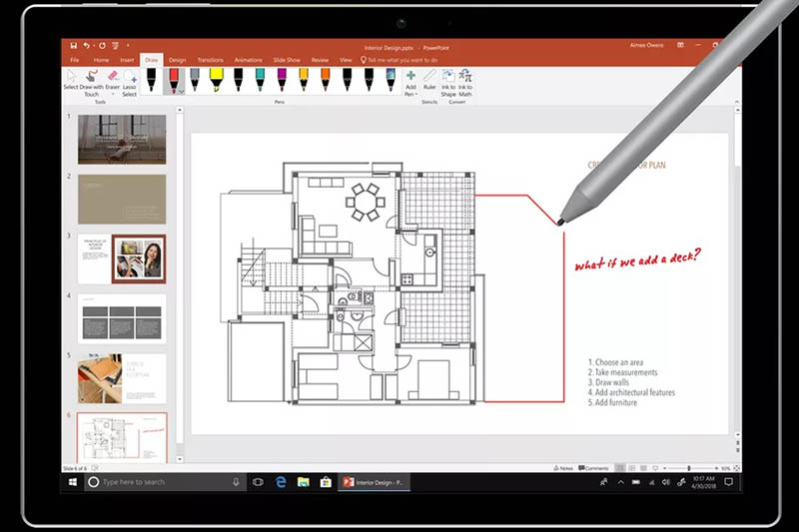Open Customize Quick Access Toolbar dropdown
799x532 pixels.
[x=128, y=45]
